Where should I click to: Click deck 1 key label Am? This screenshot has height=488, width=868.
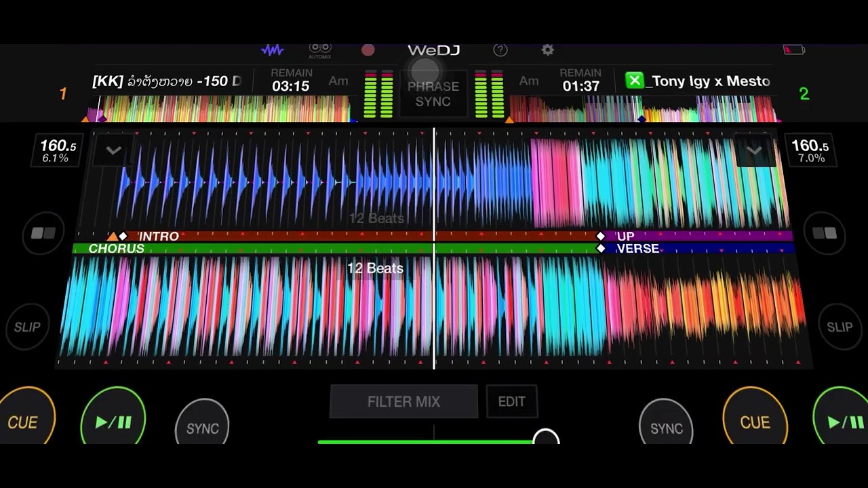click(338, 81)
